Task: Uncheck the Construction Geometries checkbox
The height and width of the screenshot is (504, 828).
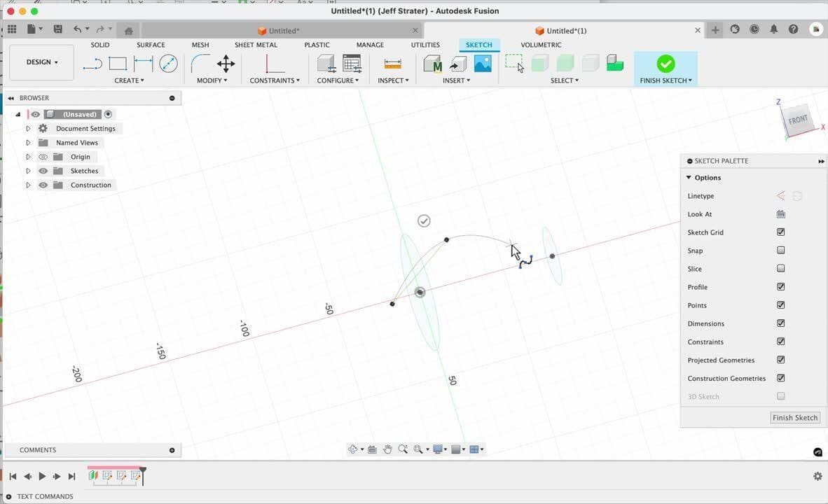Action: tap(781, 378)
